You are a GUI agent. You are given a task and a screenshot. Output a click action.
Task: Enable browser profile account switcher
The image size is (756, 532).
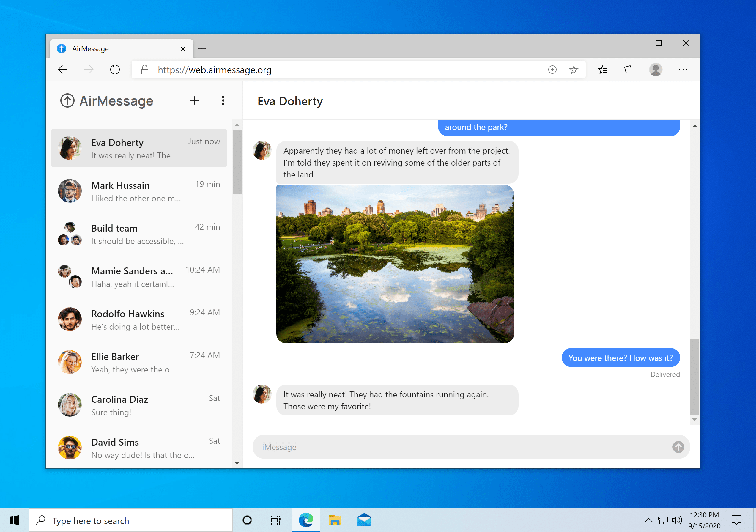tap(656, 70)
